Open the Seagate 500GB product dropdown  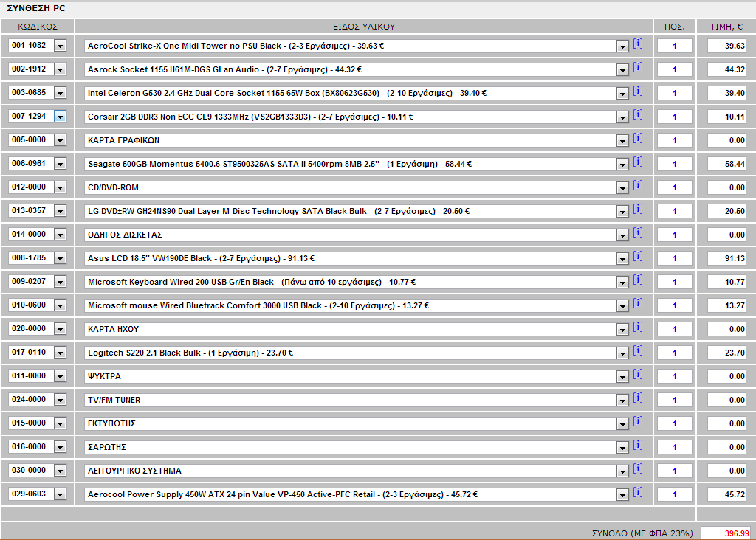coord(622,165)
